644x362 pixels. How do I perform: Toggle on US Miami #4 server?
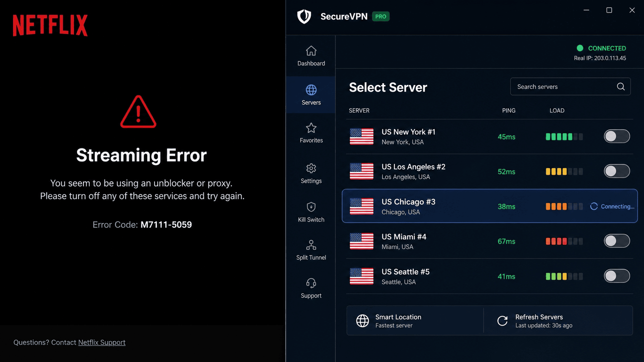[617, 241]
